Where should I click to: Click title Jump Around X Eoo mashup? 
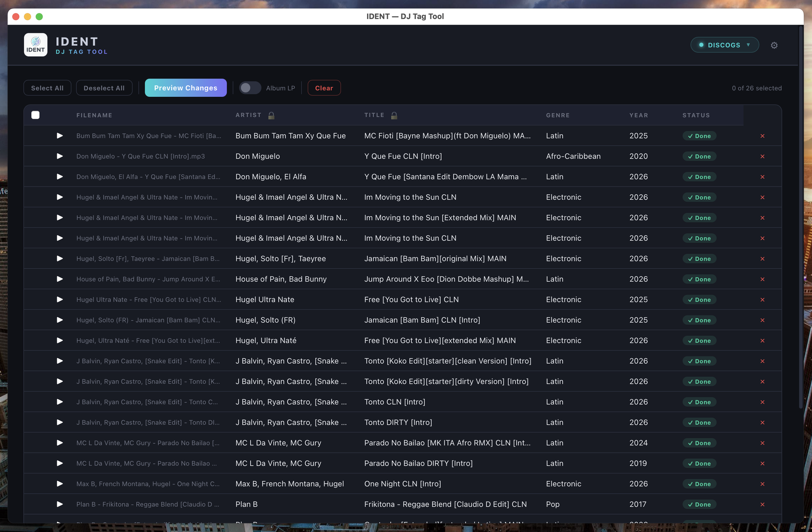coord(447,279)
